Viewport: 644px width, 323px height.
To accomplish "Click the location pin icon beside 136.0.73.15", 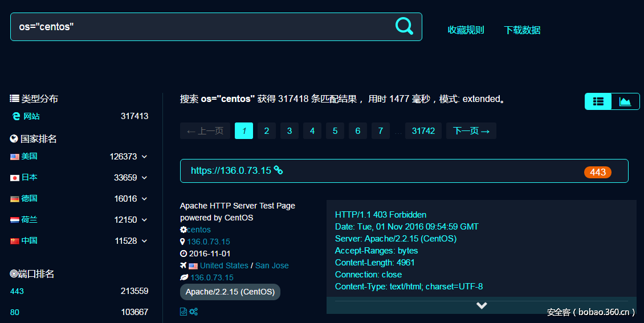I will 182,242.
